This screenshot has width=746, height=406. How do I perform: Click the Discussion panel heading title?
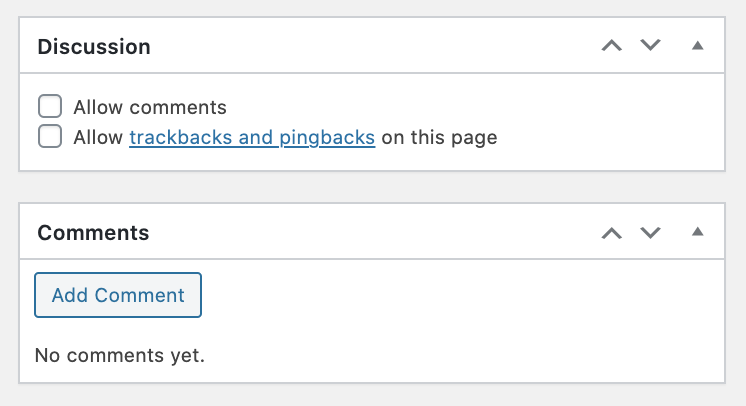(x=94, y=47)
